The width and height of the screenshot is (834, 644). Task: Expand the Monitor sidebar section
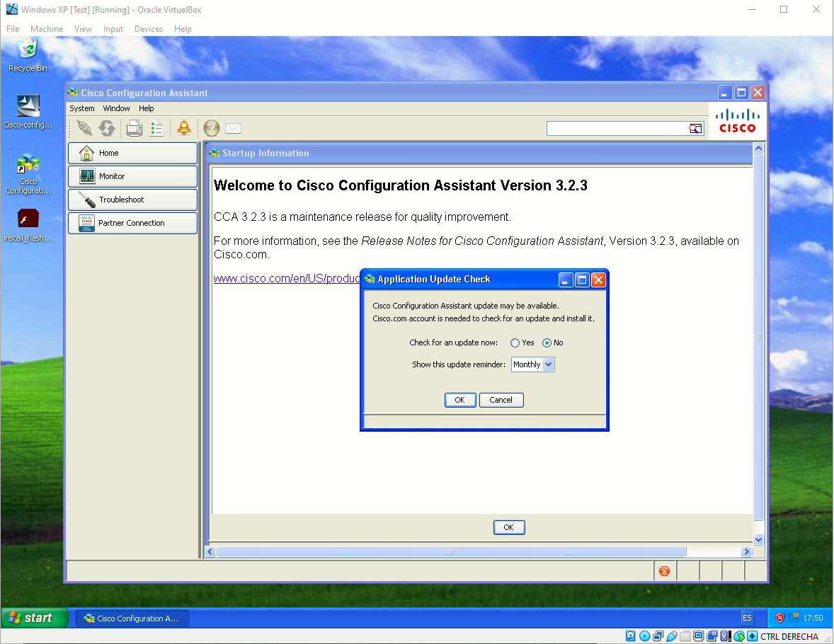[x=132, y=176]
